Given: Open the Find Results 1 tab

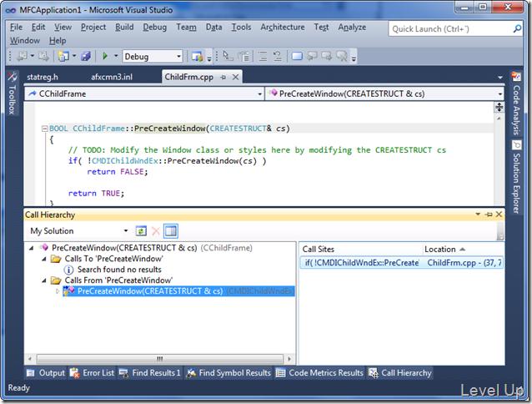Looking at the screenshot, I should tap(149, 373).
